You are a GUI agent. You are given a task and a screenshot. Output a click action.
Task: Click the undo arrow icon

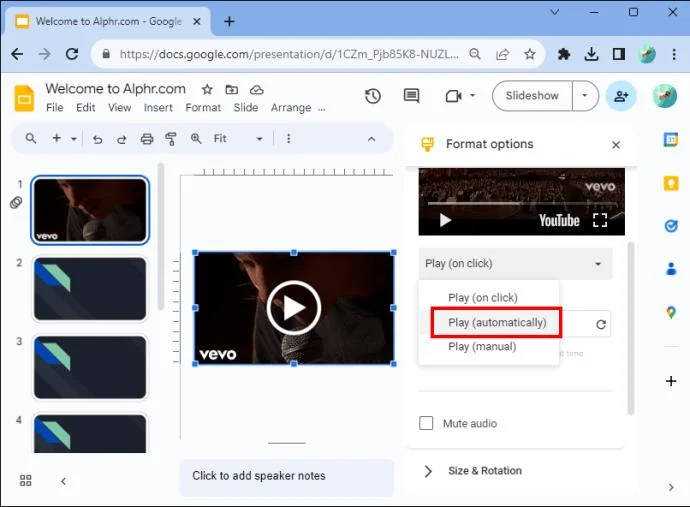(98, 140)
